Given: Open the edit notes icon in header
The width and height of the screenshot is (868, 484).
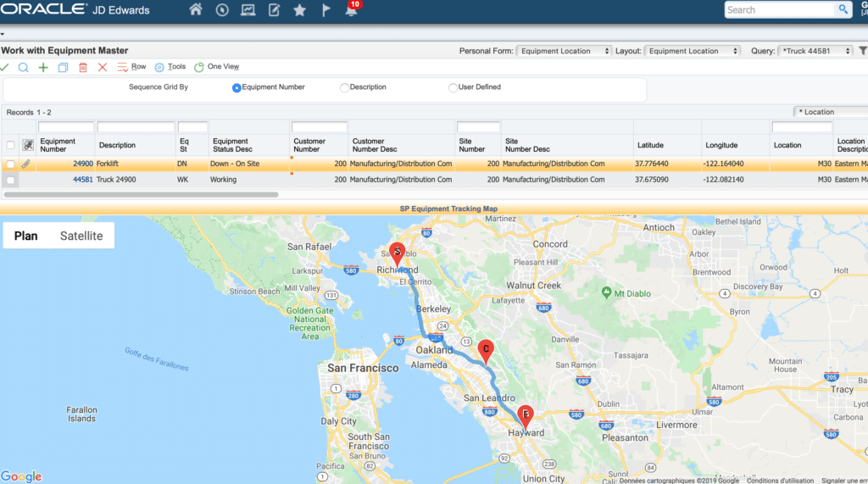Looking at the screenshot, I should coord(274,10).
